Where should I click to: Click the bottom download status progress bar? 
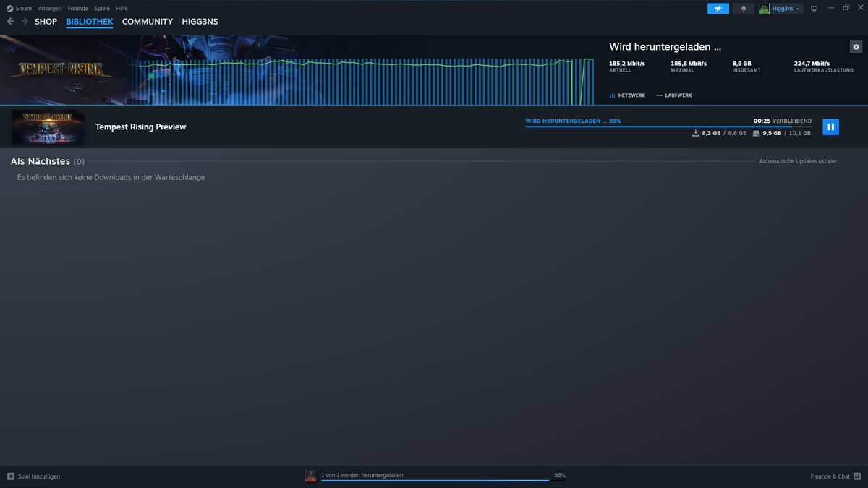pyautogui.click(x=443, y=481)
